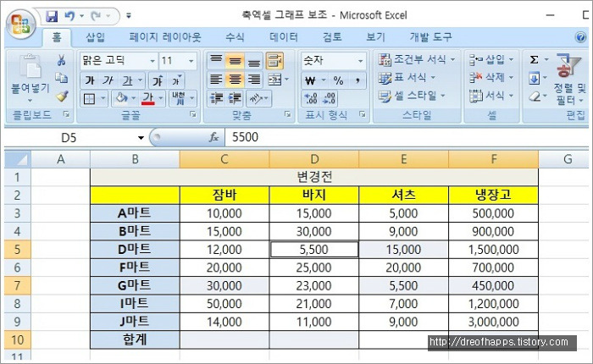Open Excel help
The width and height of the screenshot is (593, 364).
[580, 37]
